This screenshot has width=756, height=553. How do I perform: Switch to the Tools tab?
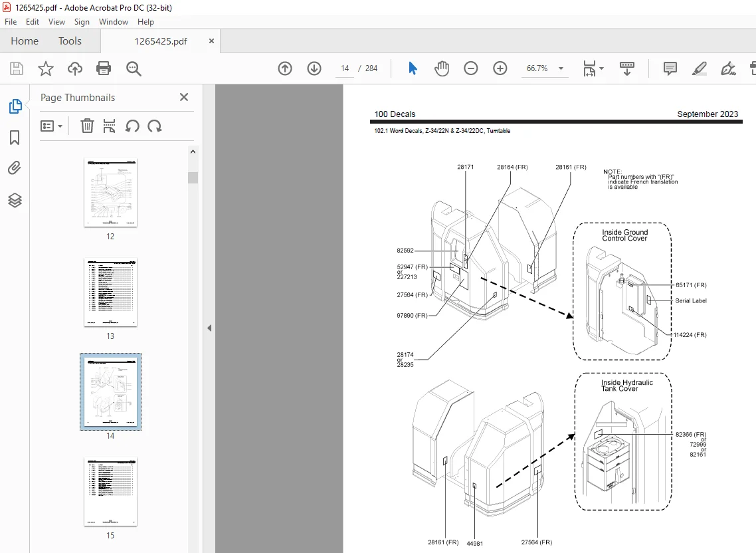tap(70, 41)
